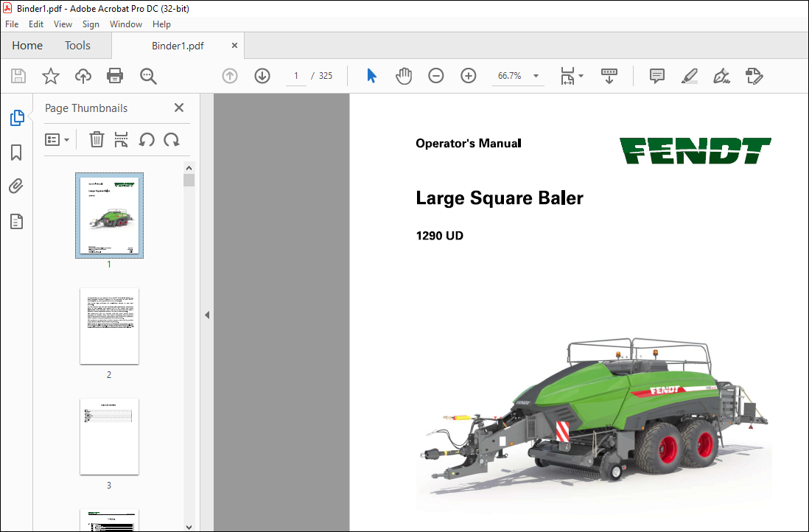Open the find text magnifier tool
The height and width of the screenshot is (532, 809).
pos(148,76)
